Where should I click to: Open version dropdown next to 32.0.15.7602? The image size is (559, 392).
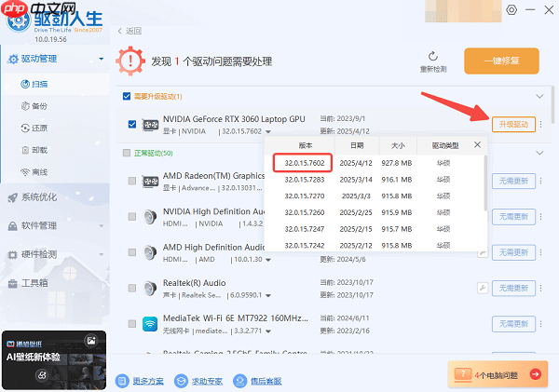pyautogui.click(x=268, y=132)
